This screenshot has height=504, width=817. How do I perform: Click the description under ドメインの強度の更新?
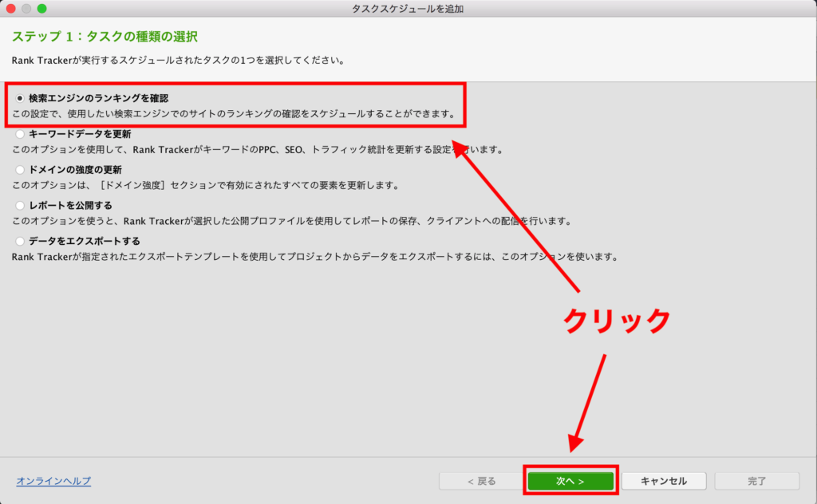click(x=206, y=185)
